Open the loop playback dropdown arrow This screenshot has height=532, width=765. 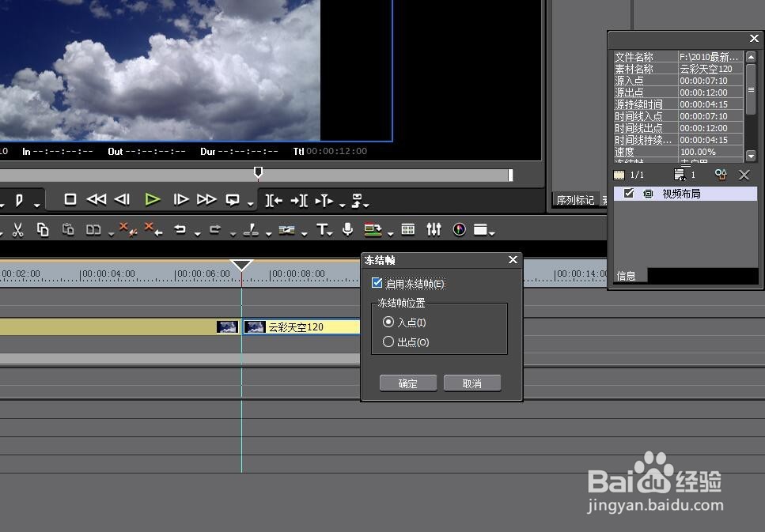coord(250,204)
